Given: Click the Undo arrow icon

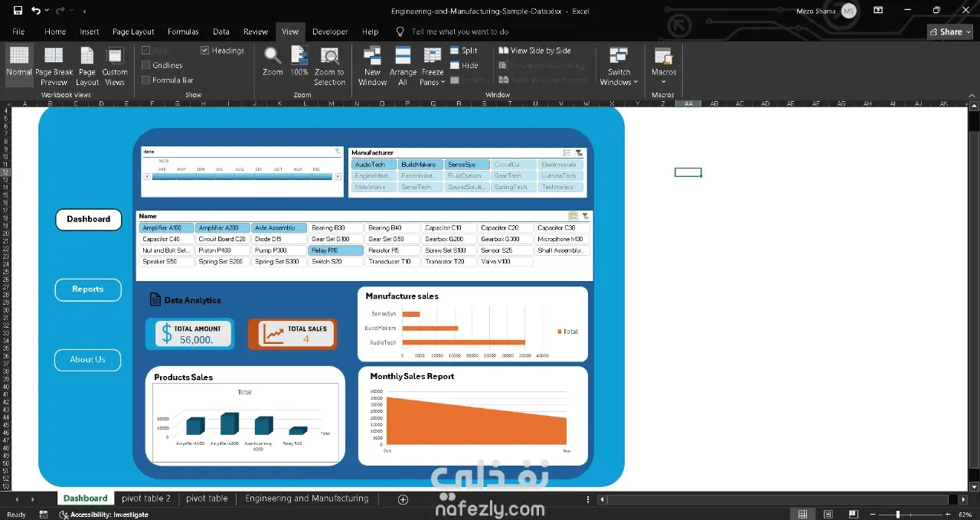Looking at the screenshot, I should (x=35, y=11).
